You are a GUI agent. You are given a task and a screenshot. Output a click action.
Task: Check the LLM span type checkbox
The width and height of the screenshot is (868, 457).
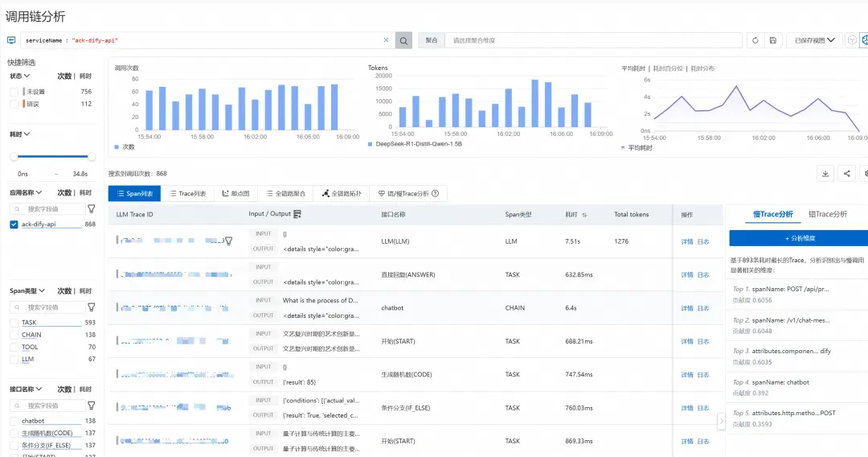point(14,359)
